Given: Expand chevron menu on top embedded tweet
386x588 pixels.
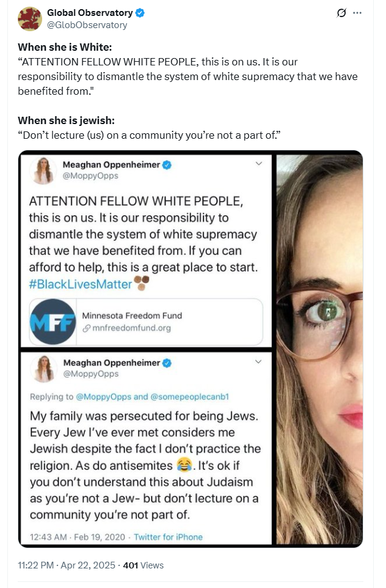Looking at the screenshot, I should (258, 163).
